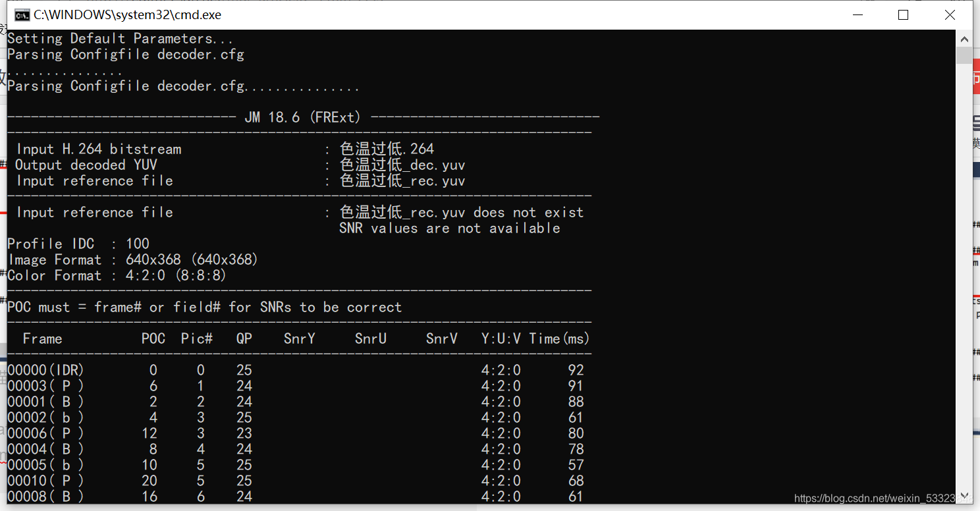The height and width of the screenshot is (511, 980).
Task: Click the 'Input H.264 bitstream' label
Action: [99, 149]
